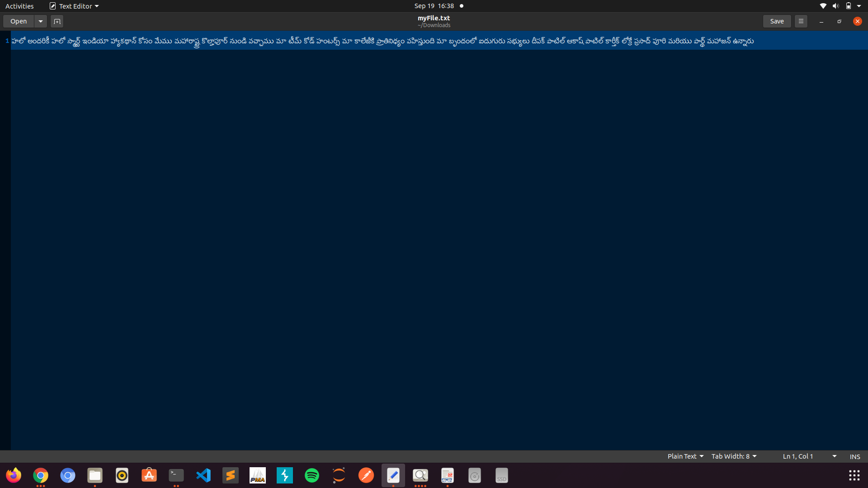Image resolution: width=868 pixels, height=488 pixels.
Task: Open Ubuntu Software store icon
Action: pyautogui.click(x=149, y=475)
